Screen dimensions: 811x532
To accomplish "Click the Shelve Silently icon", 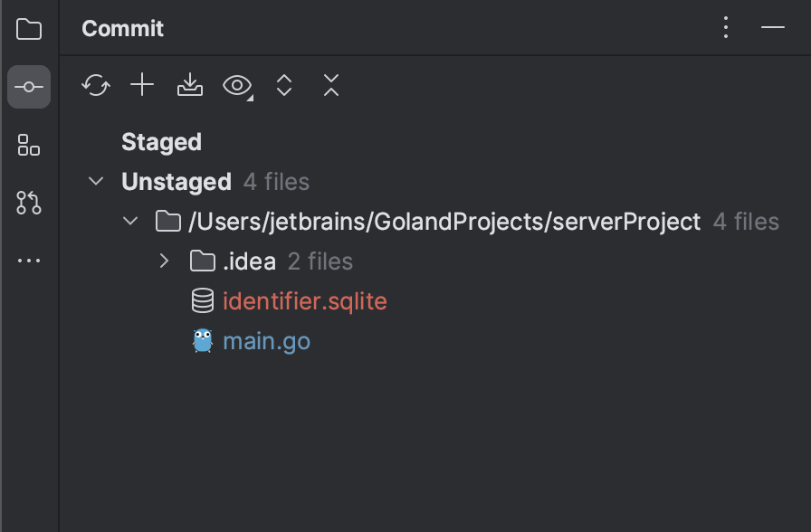I will click(x=189, y=85).
